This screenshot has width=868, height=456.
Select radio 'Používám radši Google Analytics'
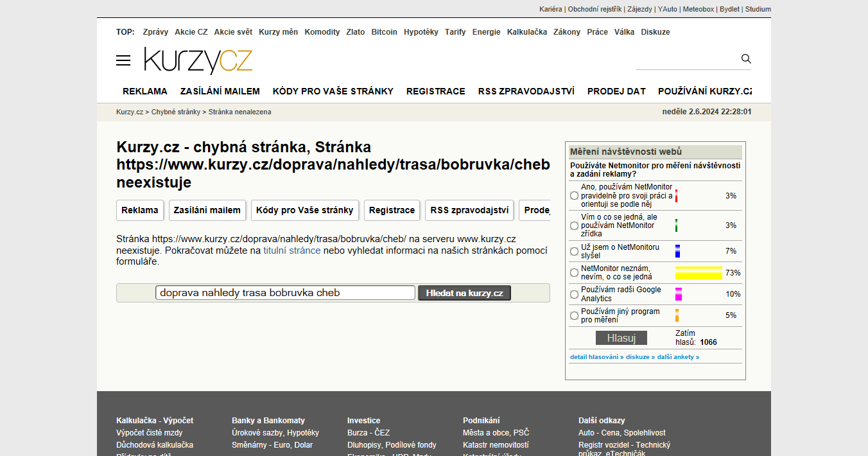click(x=574, y=294)
